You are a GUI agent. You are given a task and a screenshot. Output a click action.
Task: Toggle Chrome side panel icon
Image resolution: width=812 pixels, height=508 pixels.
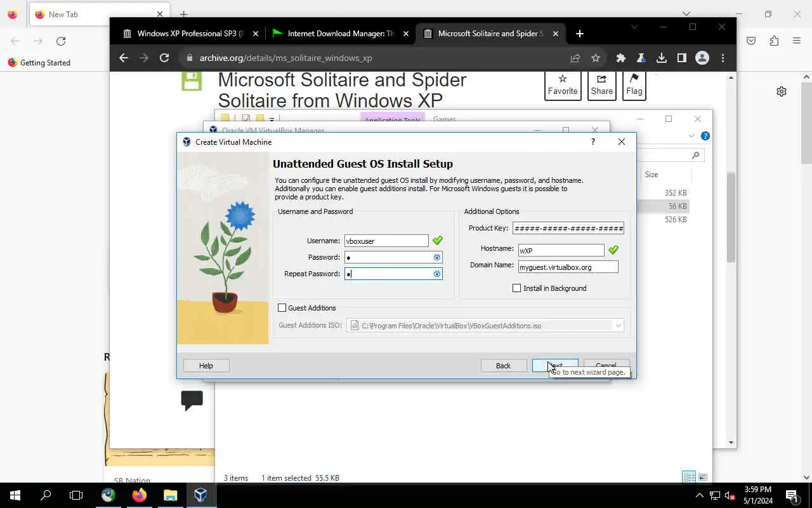[682, 58]
